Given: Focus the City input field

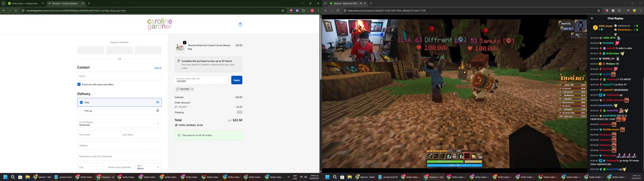Looking at the screenshot, I should 91,167.
